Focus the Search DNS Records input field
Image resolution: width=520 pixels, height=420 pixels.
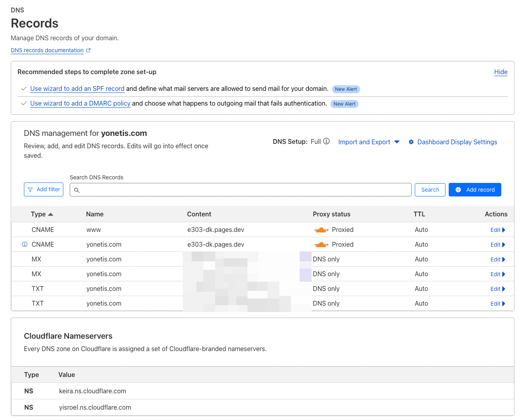(243, 190)
